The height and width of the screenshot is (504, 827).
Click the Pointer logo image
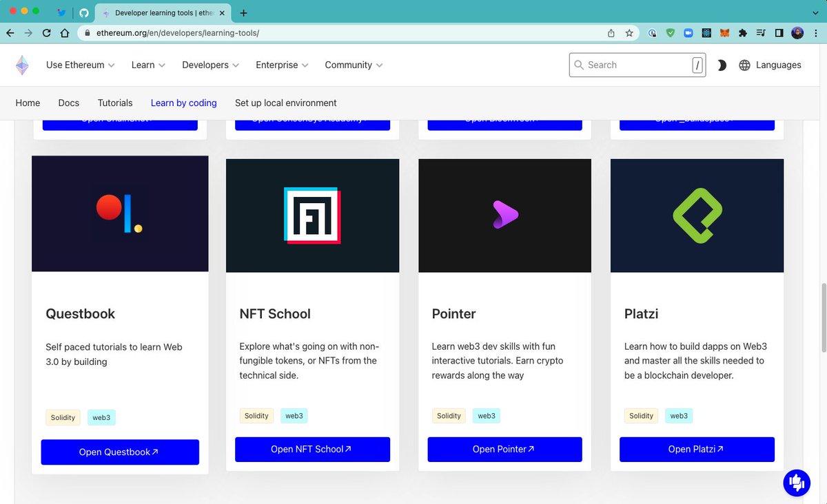(504, 216)
